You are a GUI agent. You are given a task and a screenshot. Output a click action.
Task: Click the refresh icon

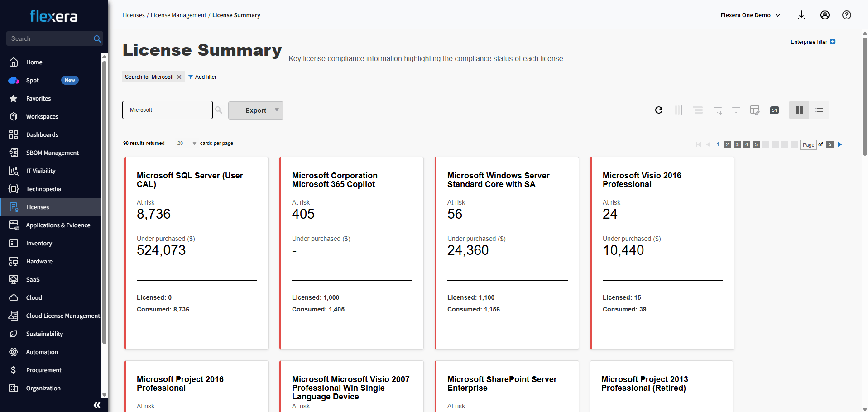[659, 110]
